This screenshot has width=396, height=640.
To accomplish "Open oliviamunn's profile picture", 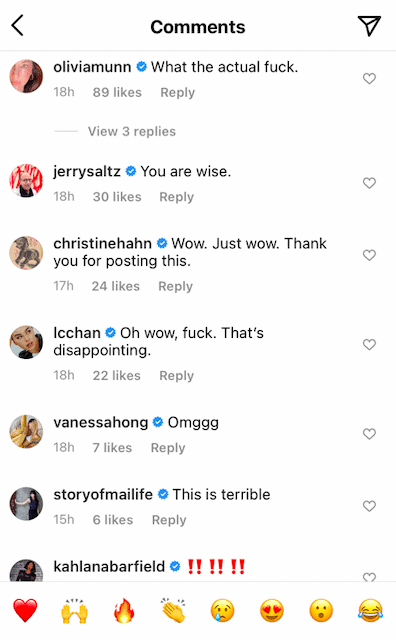I will click(x=26, y=76).
